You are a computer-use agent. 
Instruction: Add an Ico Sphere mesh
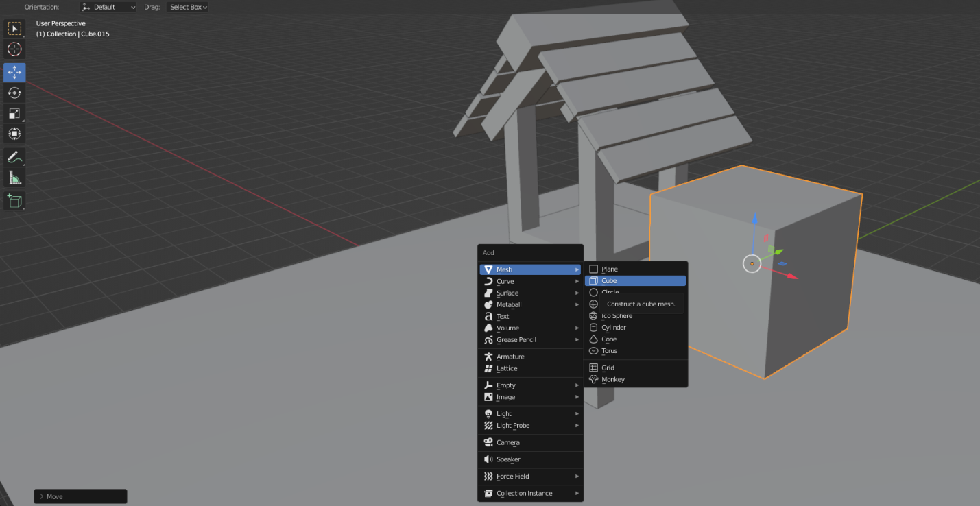pos(636,316)
